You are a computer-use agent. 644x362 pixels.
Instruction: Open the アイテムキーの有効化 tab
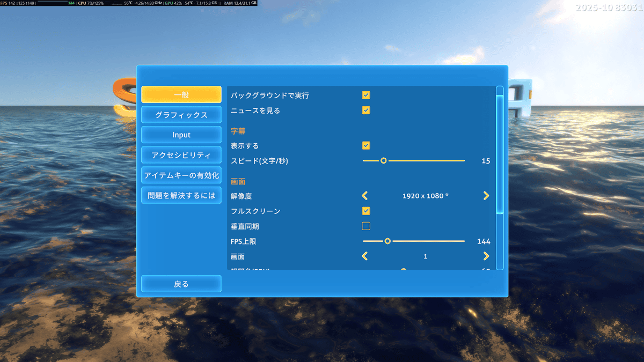181,175
